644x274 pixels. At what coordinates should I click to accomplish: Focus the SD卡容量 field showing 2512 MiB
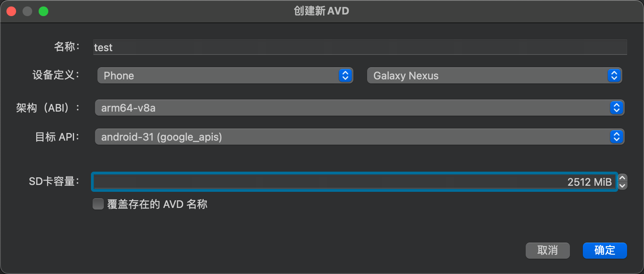point(354,182)
